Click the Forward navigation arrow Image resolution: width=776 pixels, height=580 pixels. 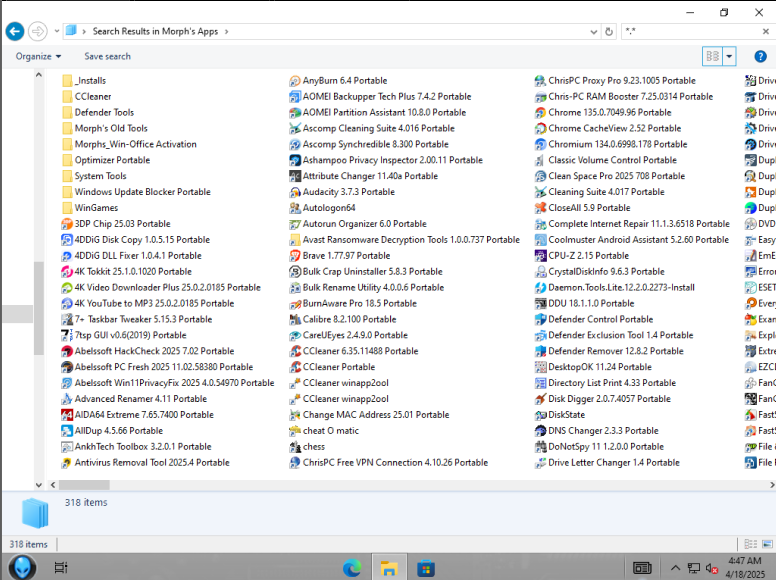click(x=38, y=32)
